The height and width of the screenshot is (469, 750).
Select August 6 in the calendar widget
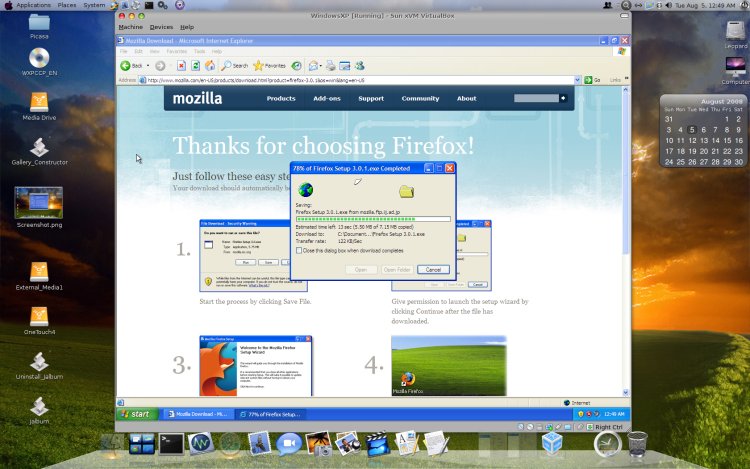(x=704, y=130)
